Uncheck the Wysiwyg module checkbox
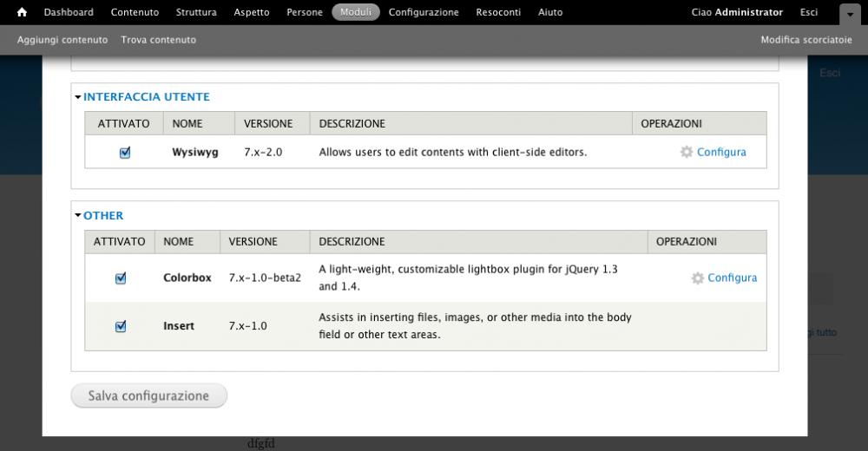The width and height of the screenshot is (868, 451). pyautogui.click(x=125, y=152)
